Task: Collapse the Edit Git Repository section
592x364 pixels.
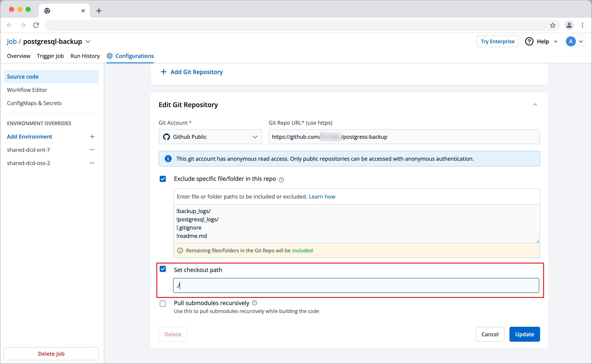Action: (535, 104)
